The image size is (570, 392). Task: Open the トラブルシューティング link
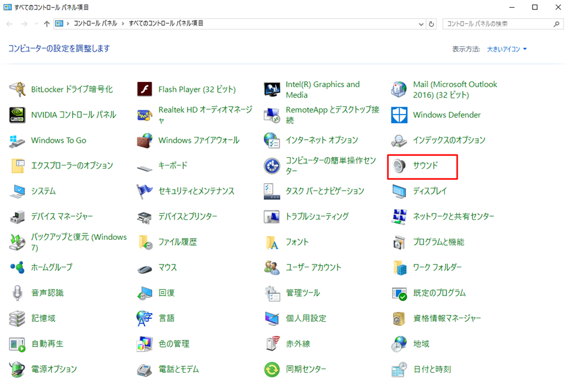[x=317, y=216]
